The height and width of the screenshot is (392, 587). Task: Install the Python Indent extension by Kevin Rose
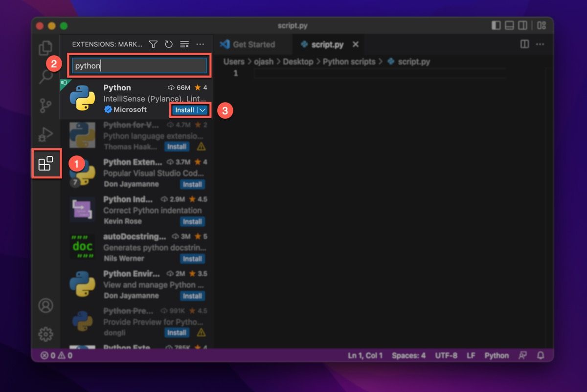(192, 221)
